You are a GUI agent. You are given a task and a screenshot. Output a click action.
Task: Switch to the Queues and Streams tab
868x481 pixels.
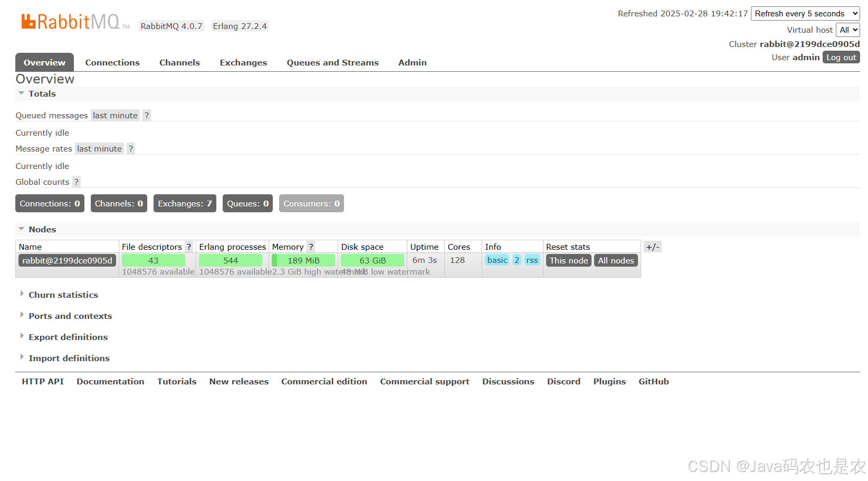tap(332, 62)
